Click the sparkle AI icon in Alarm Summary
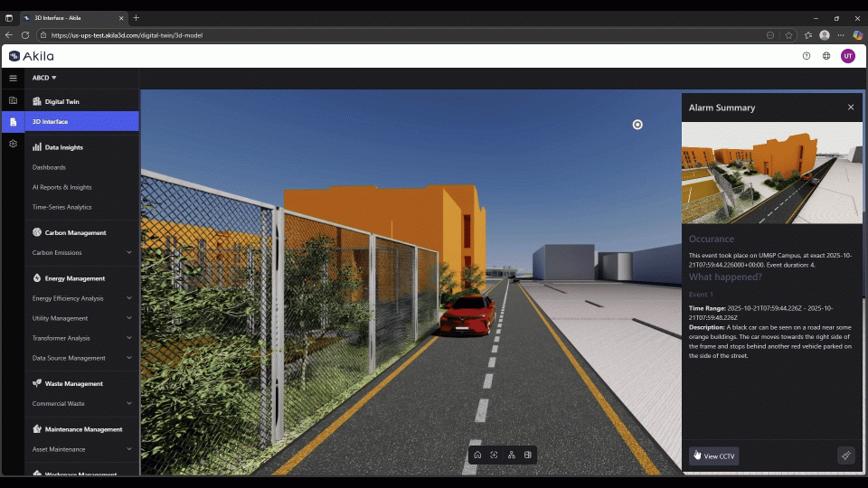 [x=846, y=455]
